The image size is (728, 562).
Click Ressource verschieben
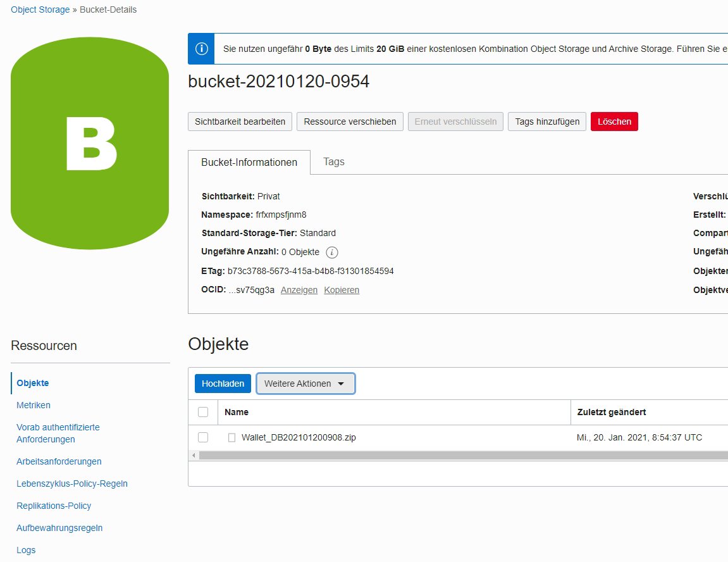coord(350,122)
